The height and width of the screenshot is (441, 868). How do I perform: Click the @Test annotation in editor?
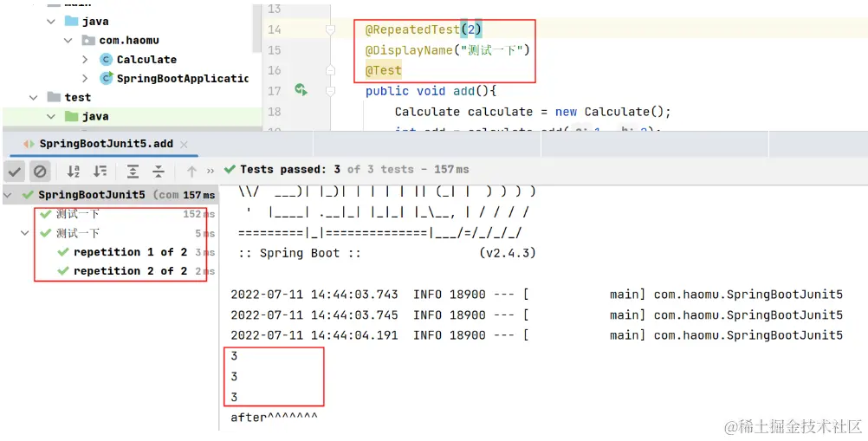383,71
